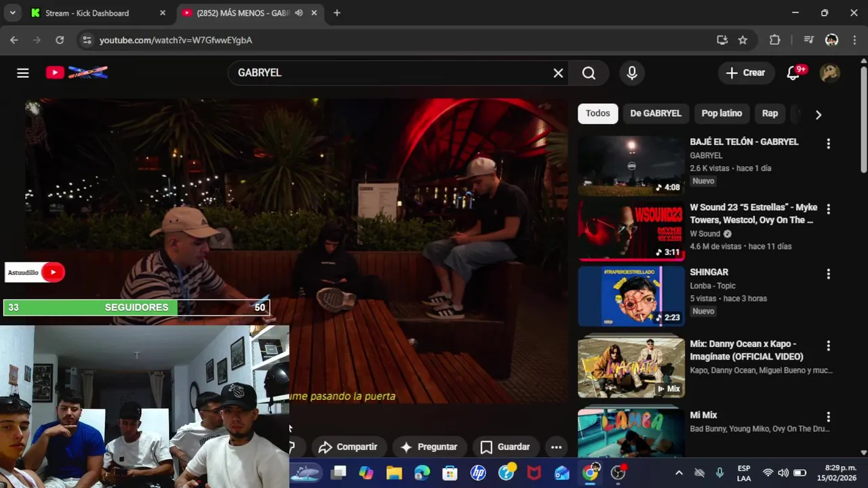Image resolution: width=868 pixels, height=488 pixels.
Task: Open Outlook from the taskbar
Action: pyautogui.click(x=562, y=472)
